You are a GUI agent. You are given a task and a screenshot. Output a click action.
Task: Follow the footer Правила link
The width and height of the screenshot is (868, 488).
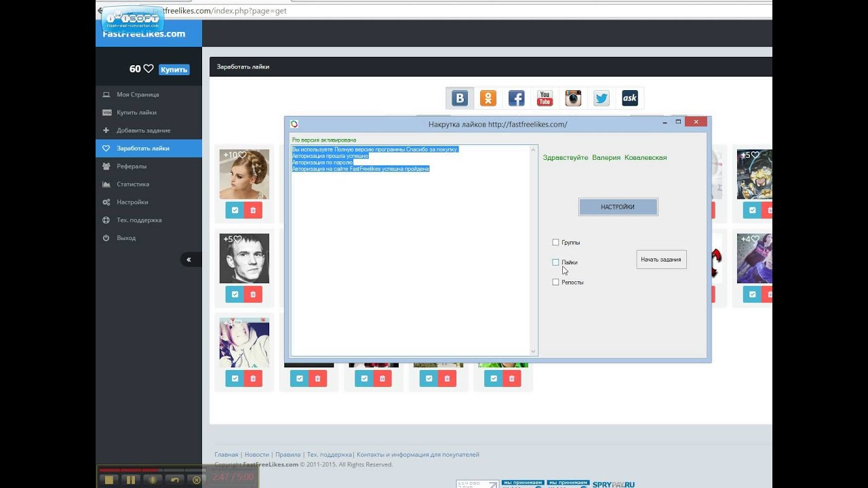tap(288, 455)
